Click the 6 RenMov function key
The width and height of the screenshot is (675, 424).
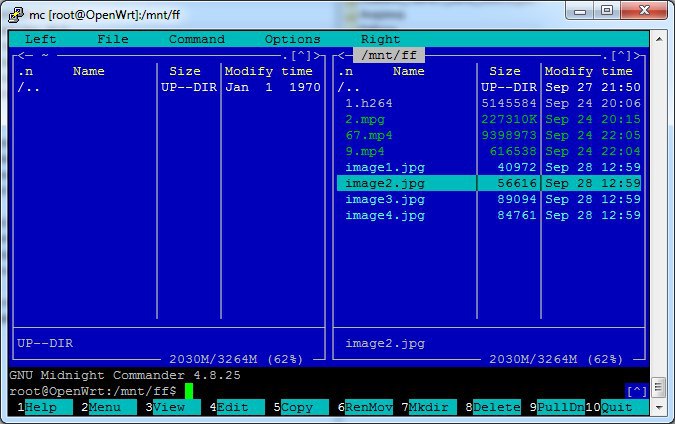pyautogui.click(x=365, y=407)
